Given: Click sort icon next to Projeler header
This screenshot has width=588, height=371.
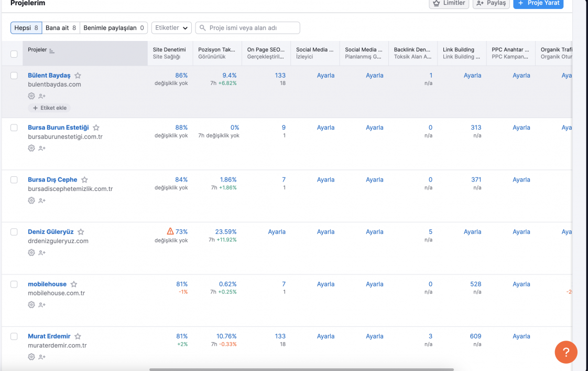Looking at the screenshot, I should click(x=52, y=50).
